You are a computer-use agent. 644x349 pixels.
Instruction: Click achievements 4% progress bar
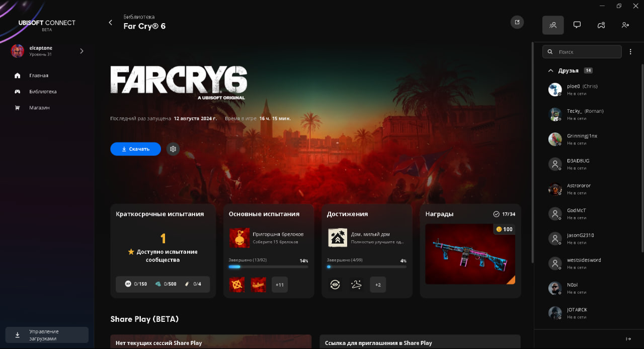(x=366, y=266)
